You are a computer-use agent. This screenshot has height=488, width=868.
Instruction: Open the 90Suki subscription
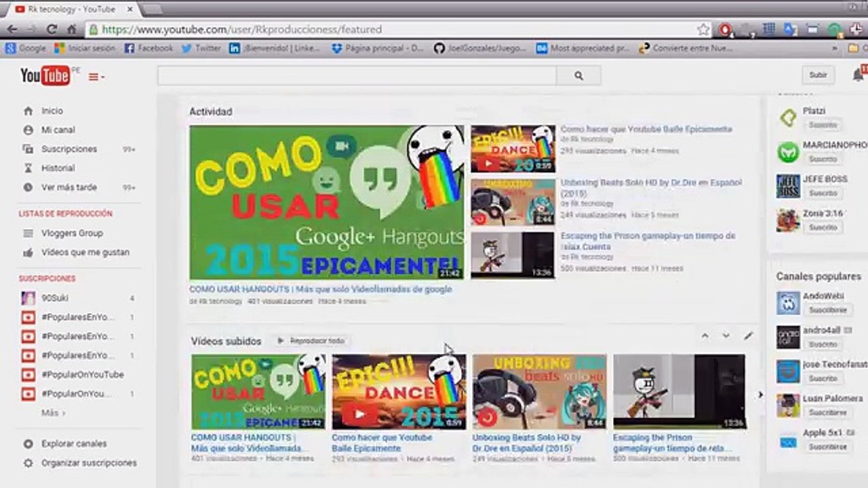[55, 298]
